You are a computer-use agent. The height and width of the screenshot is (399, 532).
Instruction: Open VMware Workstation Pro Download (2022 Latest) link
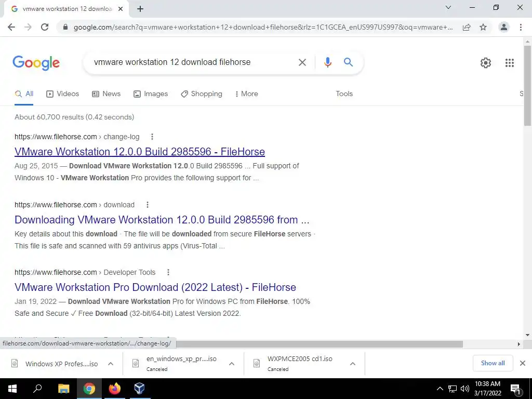(155, 287)
